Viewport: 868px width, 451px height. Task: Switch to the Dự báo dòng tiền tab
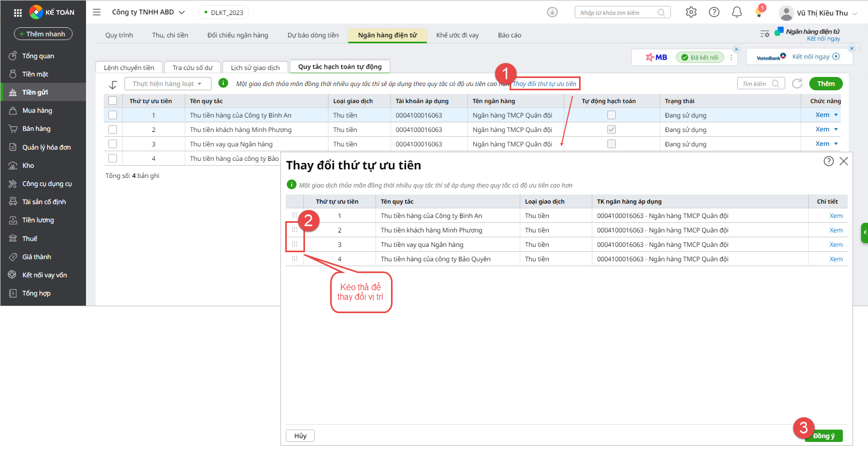coord(313,35)
